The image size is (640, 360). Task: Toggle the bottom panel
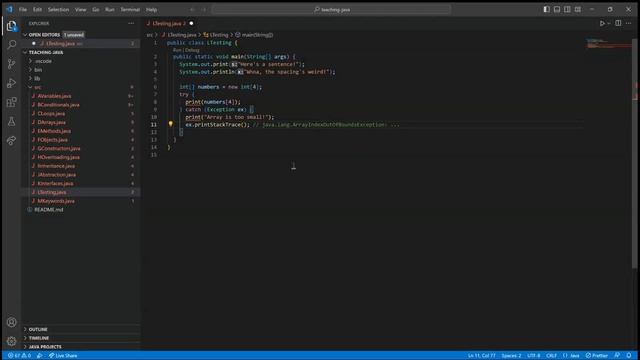pyautogui.click(x=557, y=9)
